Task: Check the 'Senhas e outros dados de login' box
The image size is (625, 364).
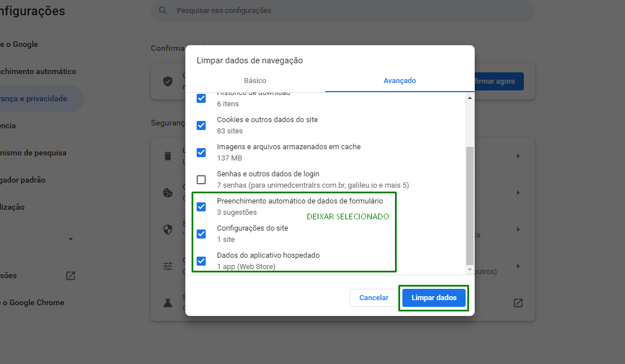Action: (x=201, y=180)
